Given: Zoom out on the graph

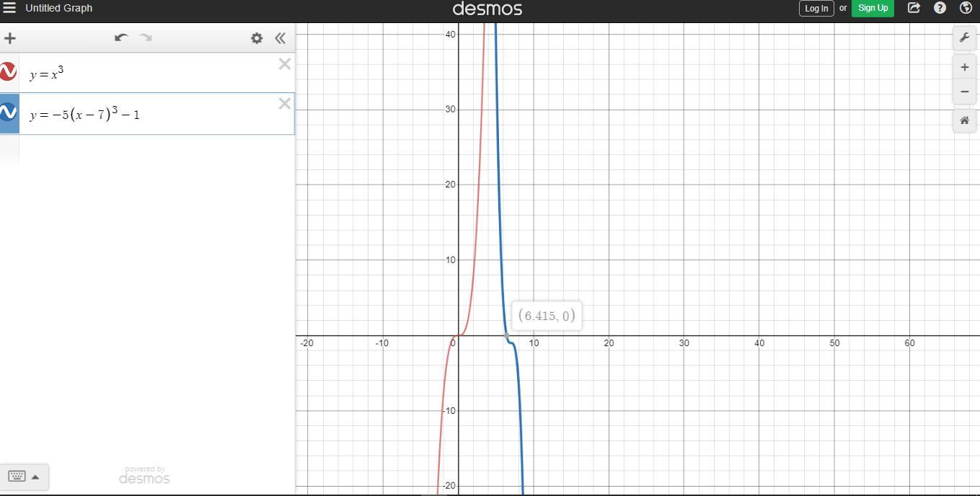Looking at the screenshot, I should pos(965,92).
